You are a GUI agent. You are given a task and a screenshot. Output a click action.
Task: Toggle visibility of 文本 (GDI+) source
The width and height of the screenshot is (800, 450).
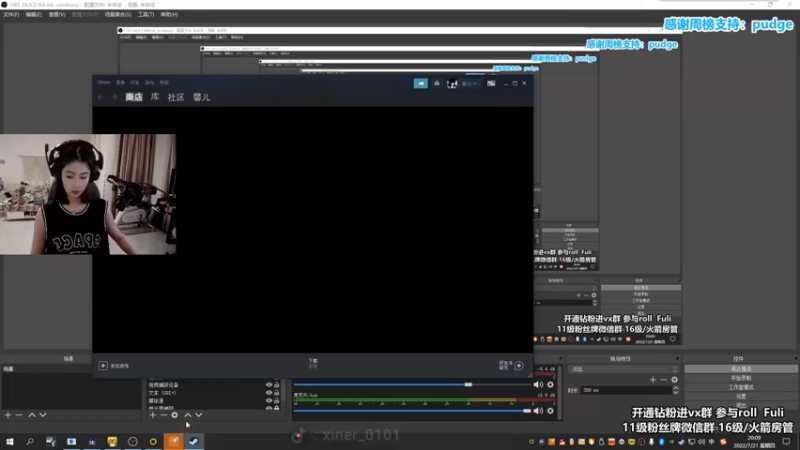click(x=269, y=393)
